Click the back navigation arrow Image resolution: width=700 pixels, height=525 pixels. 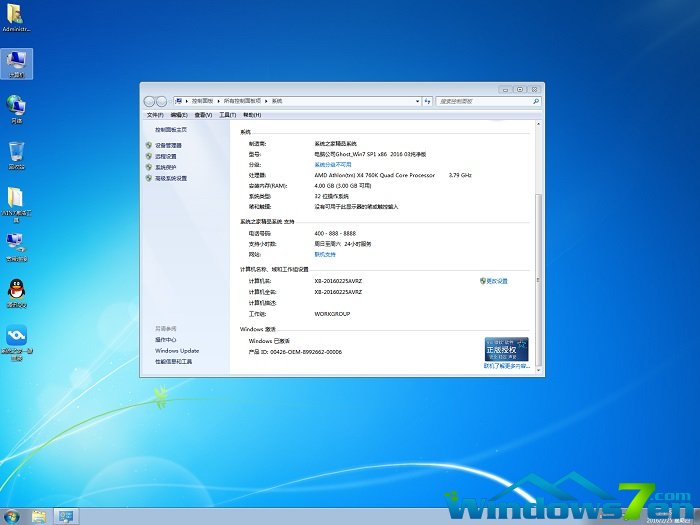(x=150, y=101)
